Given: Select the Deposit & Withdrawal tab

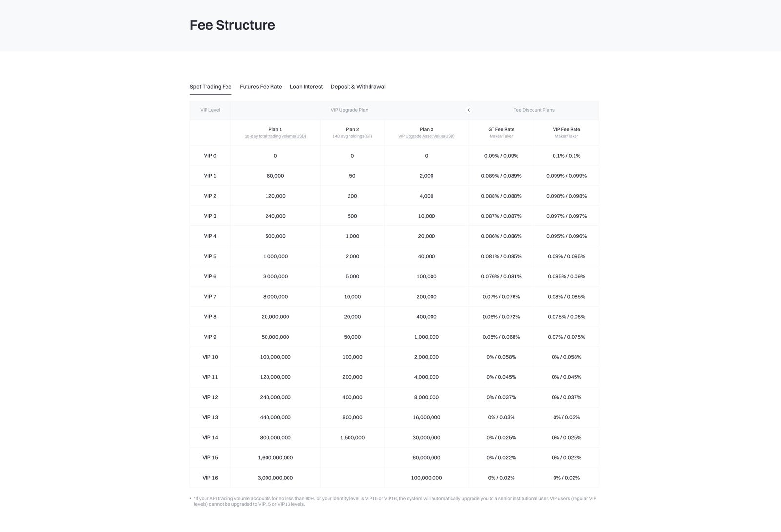Looking at the screenshot, I should pos(358,86).
